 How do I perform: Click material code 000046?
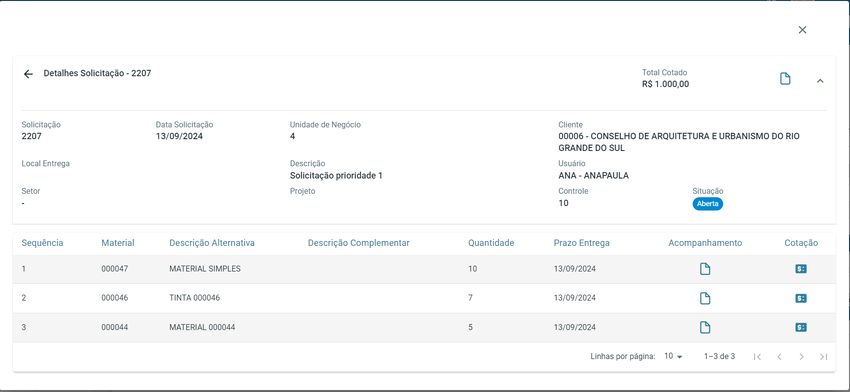coord(115,298)
